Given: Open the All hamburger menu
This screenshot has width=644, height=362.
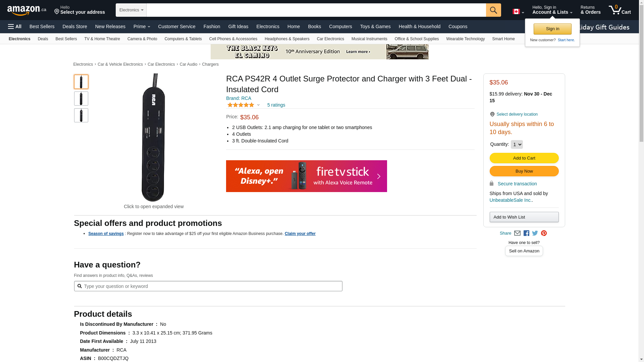Looking at the screenshot, I should (x=15, y=26).
